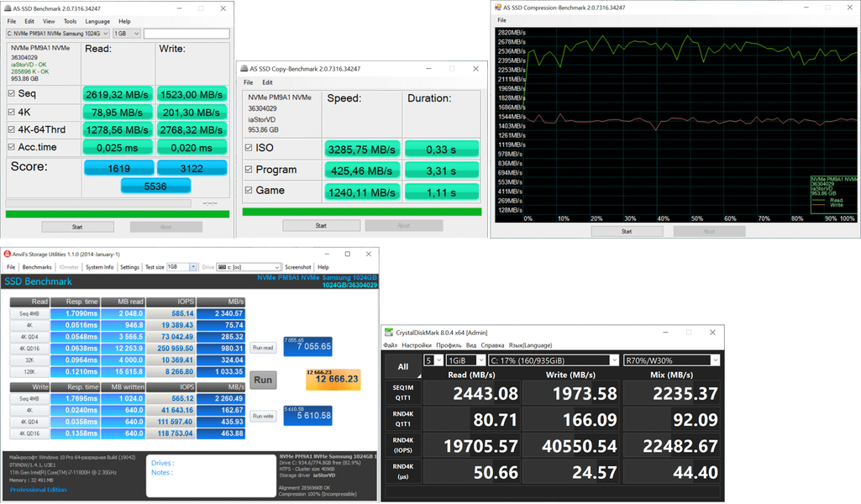Toggle the 4K-64Thrd test checkbox

[x=11, y=129]
